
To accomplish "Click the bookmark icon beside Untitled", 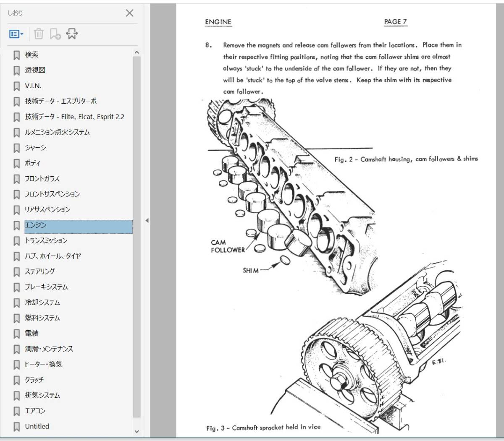I will [x=16, y=427].
